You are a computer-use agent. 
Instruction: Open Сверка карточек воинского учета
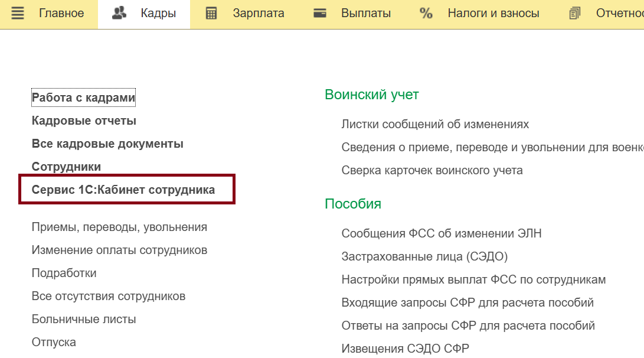[x=432, y=170]
